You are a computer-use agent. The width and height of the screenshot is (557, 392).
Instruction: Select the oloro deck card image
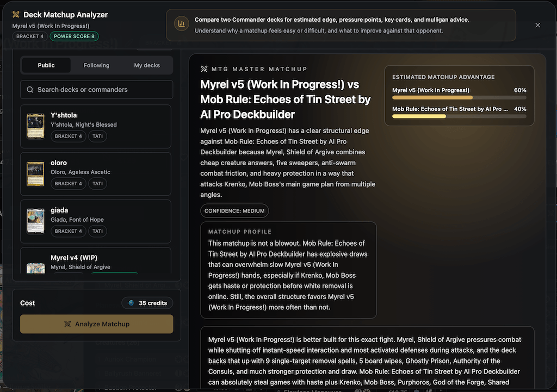pos(36,173)
